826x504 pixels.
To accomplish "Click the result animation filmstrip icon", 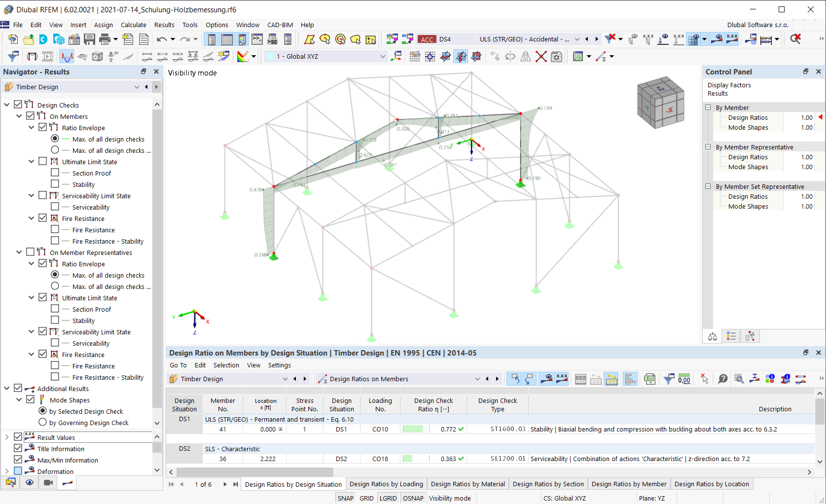I will [48, 57].
